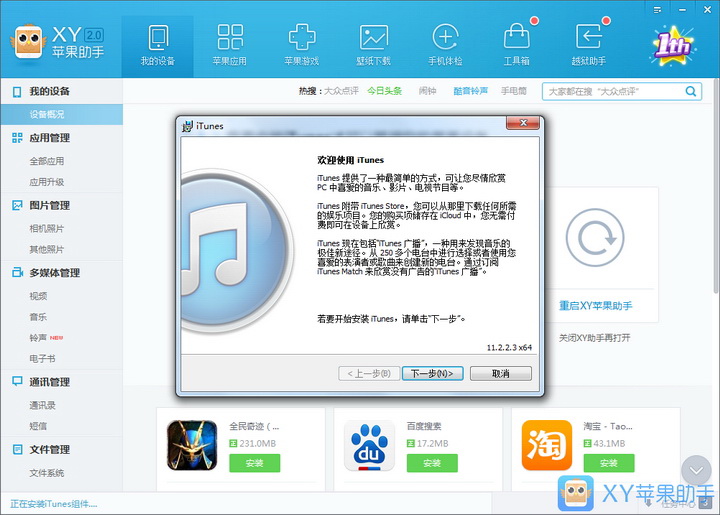Viewport: 720px width, 515px height.
Task: Open the 淘宝 app thumbnail
Action: click(547, 445)
